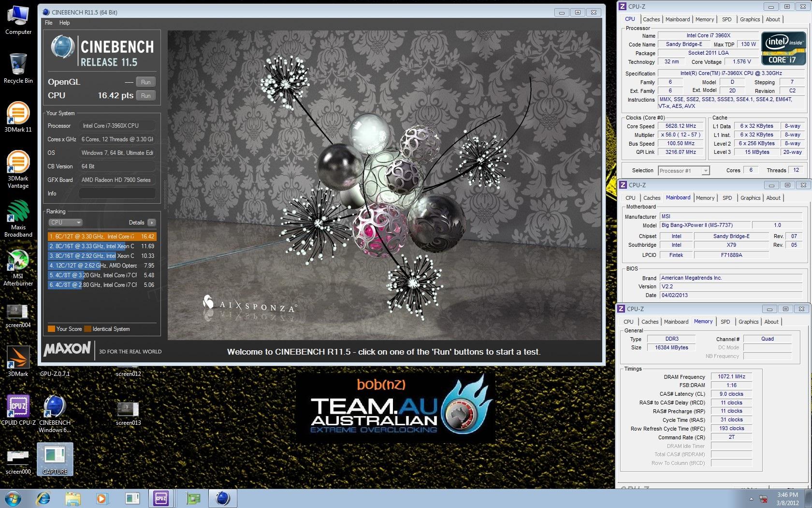
Task: Select the GPU-Z.0.7.1 desktop item
Action: point(55,374)
